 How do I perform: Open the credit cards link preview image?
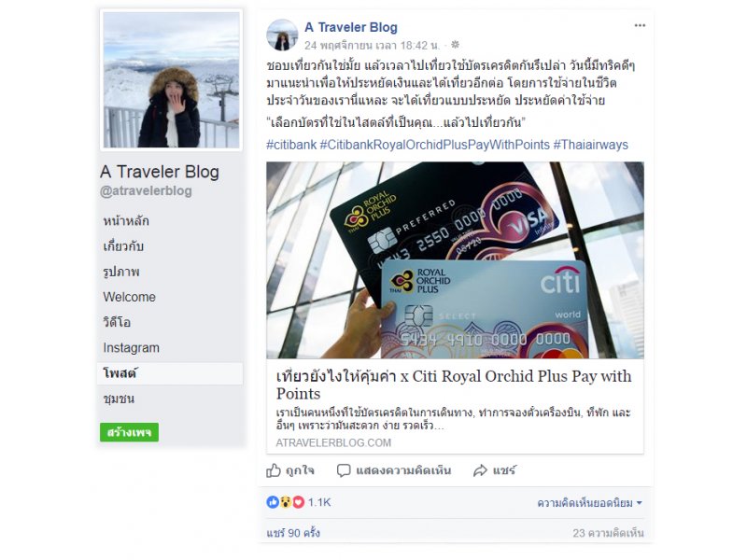[455, 260]
